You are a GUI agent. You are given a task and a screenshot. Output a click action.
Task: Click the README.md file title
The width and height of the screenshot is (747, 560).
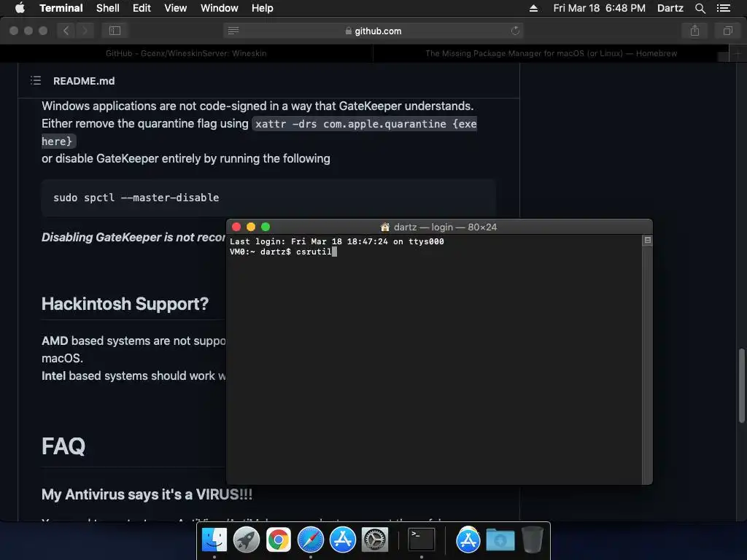[84, 81]
